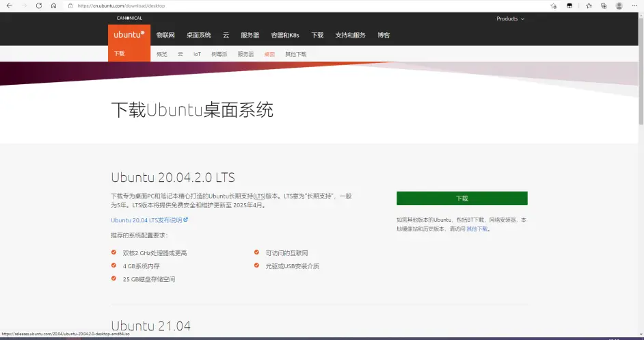Click the 推荐的系统配置要求 label
The height and width of the screenshot is (340, 644).
[139, 235]
